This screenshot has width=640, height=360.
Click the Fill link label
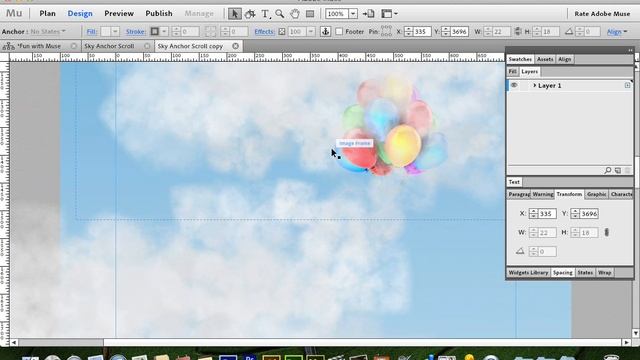[91, 31]
